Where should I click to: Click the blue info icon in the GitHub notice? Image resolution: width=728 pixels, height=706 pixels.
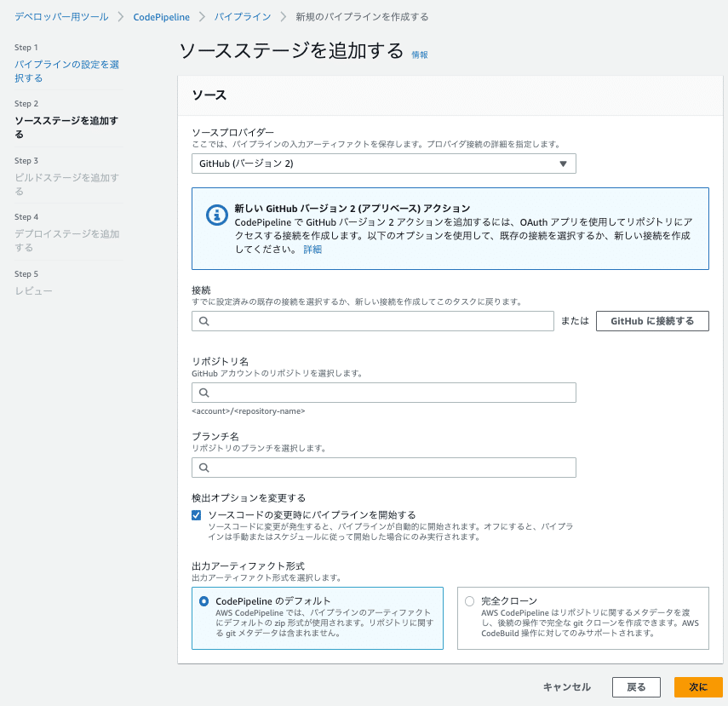[x=217, y=215]
